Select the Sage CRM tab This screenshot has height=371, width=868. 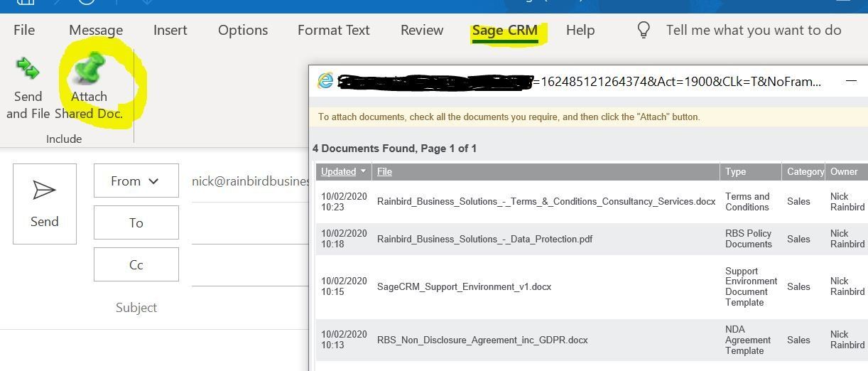505,31
